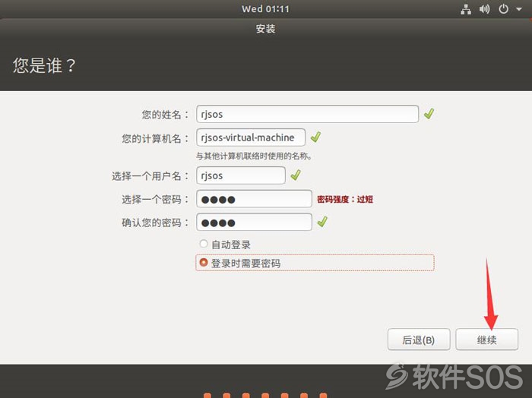This screenshot has height=398, width=532.
Task: Expand the system menu arrow in top bar
Action: (519, 9)
